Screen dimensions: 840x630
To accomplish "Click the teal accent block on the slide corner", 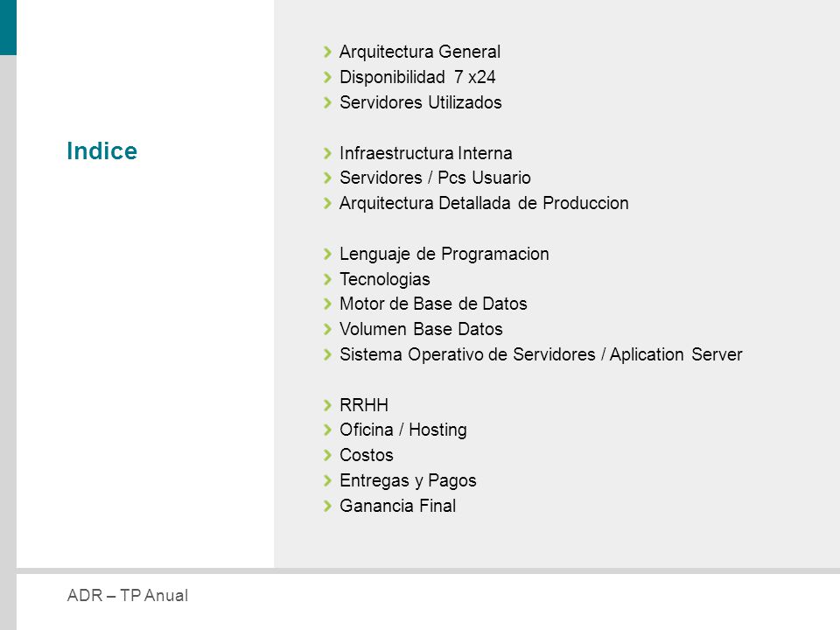I will coord(8,27).
